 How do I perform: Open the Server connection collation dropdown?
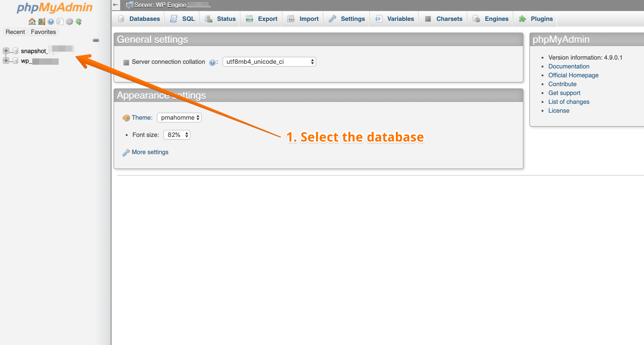(269, 61)
